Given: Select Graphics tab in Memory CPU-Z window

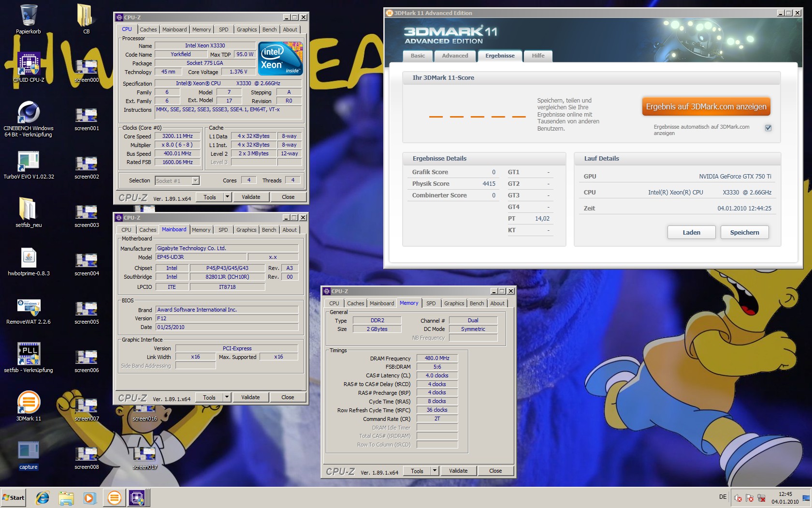Looking at the screenshot, I should 454,303.
